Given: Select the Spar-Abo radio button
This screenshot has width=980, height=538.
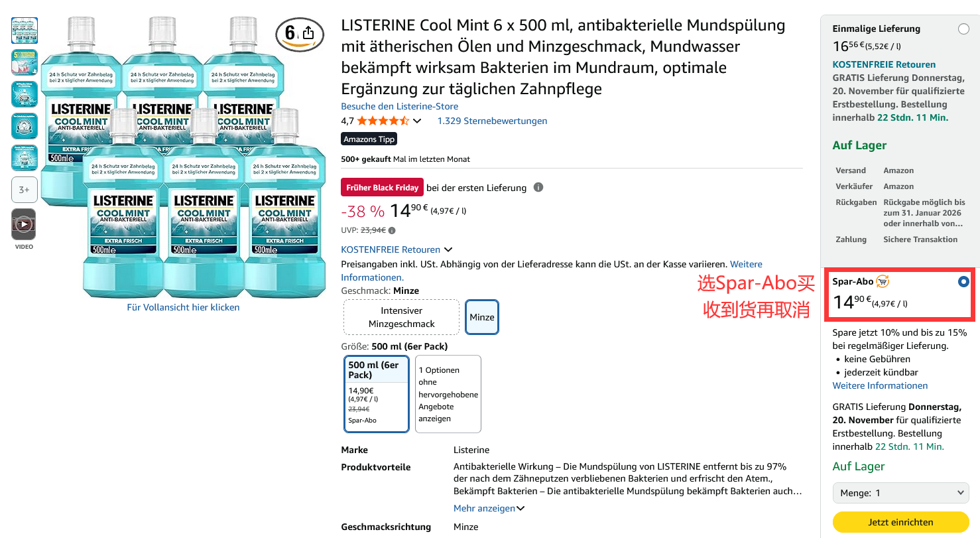Looking at the screenshot, I should pyautogui.click(x=963, y=282).
